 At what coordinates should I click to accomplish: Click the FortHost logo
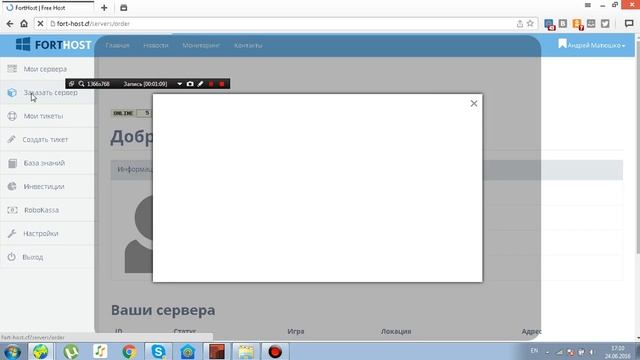pos(53,44)
